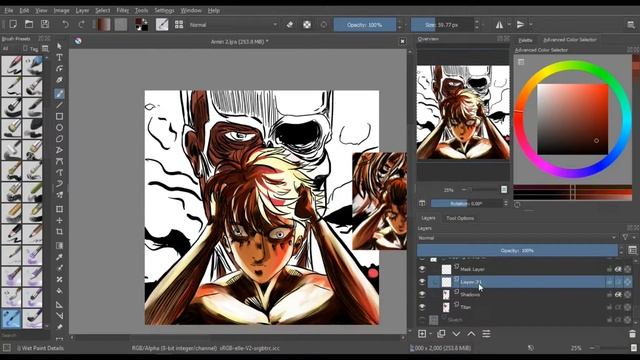Adjust the layer Opacity slider

517,250
